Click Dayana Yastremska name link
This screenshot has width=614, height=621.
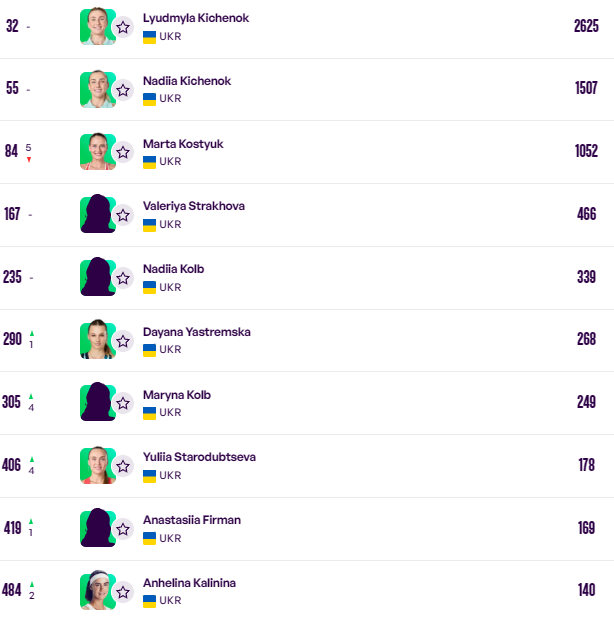pyautogui.click(x=197, y=332)
